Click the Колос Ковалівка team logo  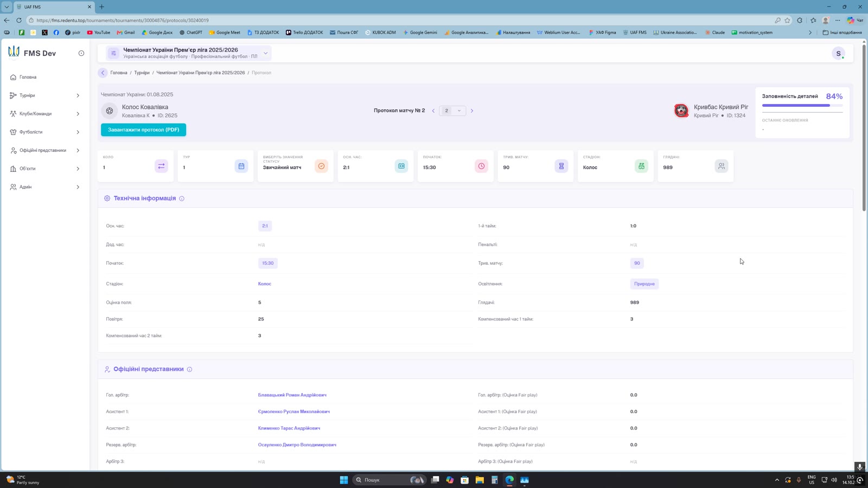coord(110,111)
